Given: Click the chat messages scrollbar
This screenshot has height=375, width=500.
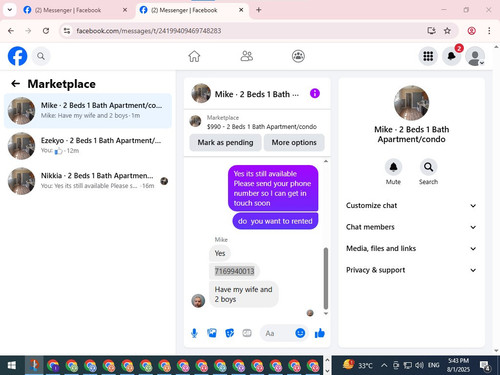Looking at the screenshot, I should click(326, 278).
